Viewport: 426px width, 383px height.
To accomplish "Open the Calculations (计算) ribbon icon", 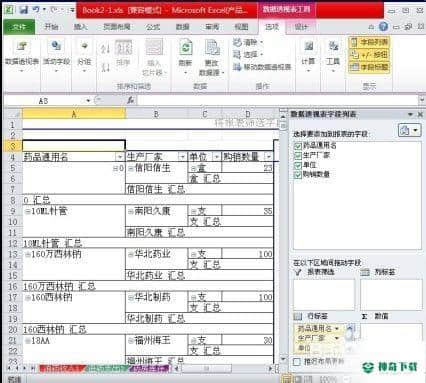I will (x=309, y=47).
